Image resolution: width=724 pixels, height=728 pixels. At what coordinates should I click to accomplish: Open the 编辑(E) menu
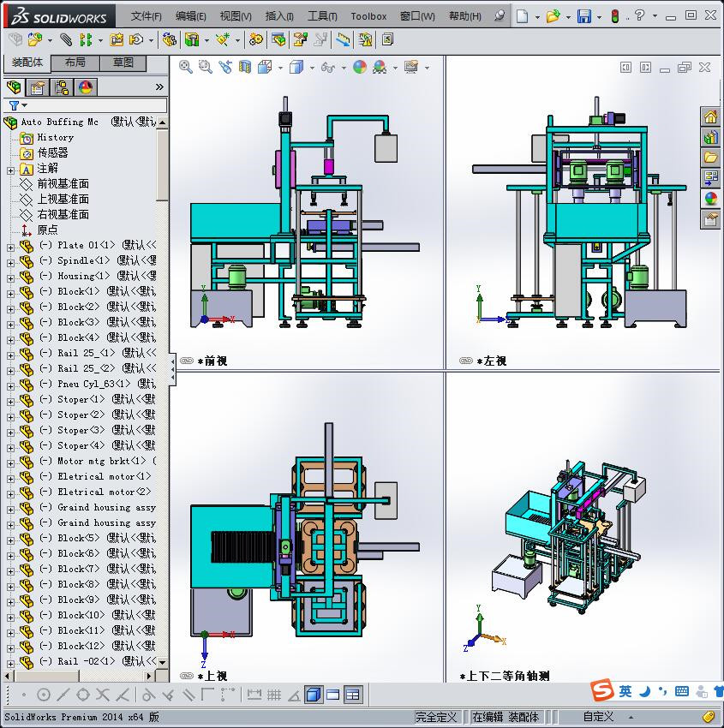190,16
